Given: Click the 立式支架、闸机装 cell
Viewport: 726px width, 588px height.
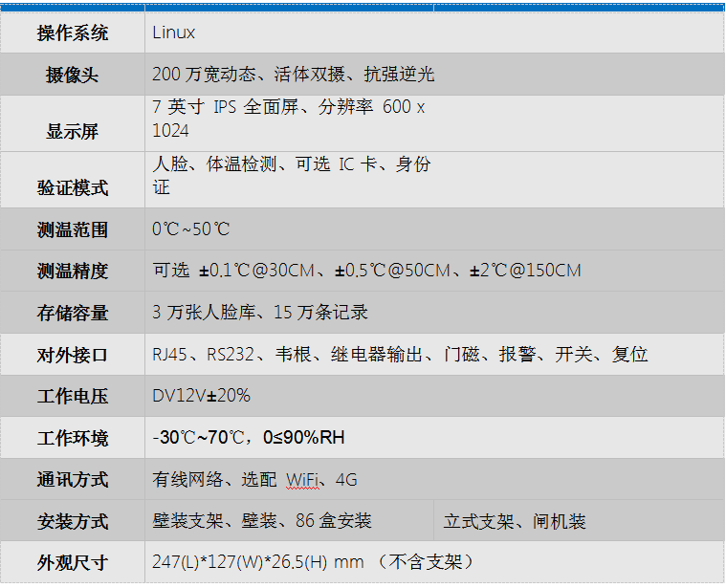Looking at the screenshot, I should tap(515, 522).
